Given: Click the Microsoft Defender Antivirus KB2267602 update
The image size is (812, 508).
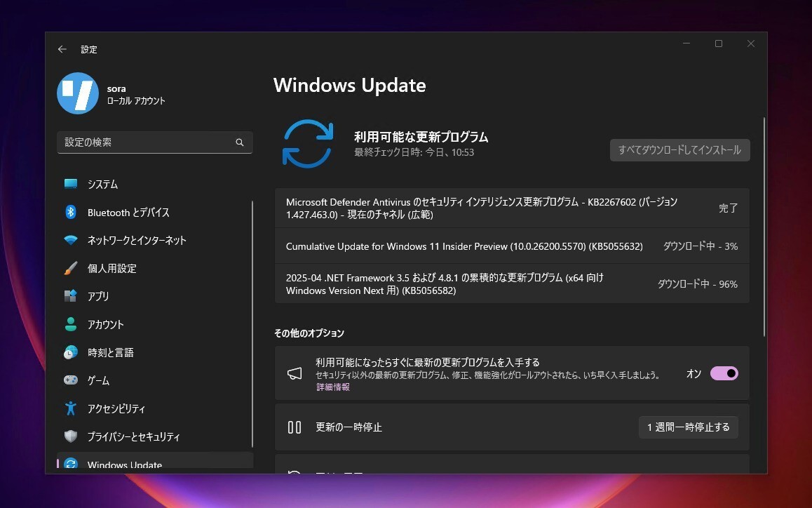Looking at the screenshot, I should (512, 208).
